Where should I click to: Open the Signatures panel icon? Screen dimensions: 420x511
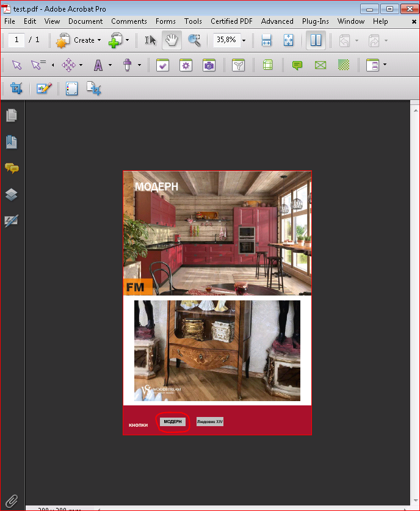(12, 221)
